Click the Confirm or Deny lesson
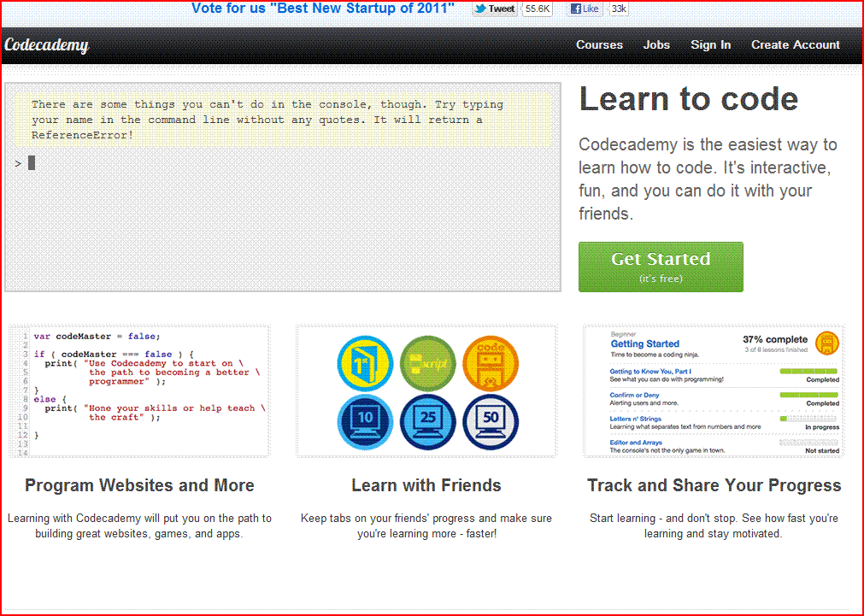 (x=634, y=395)
